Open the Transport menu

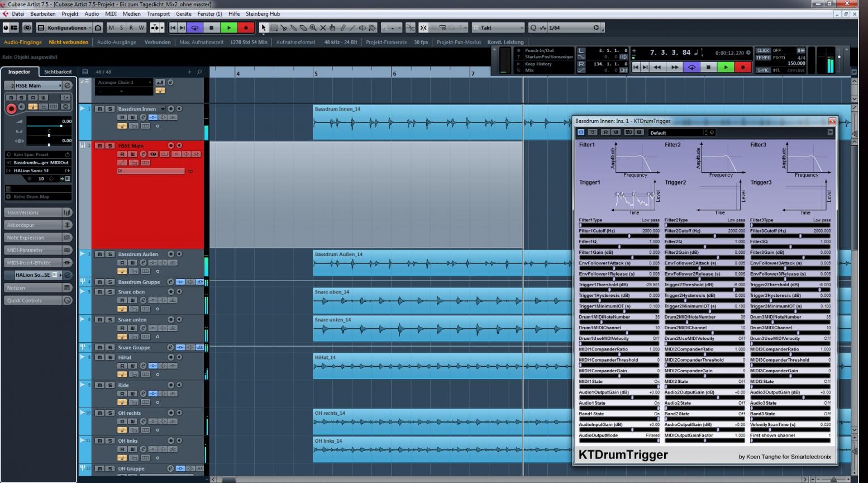[x=158, y=13]
